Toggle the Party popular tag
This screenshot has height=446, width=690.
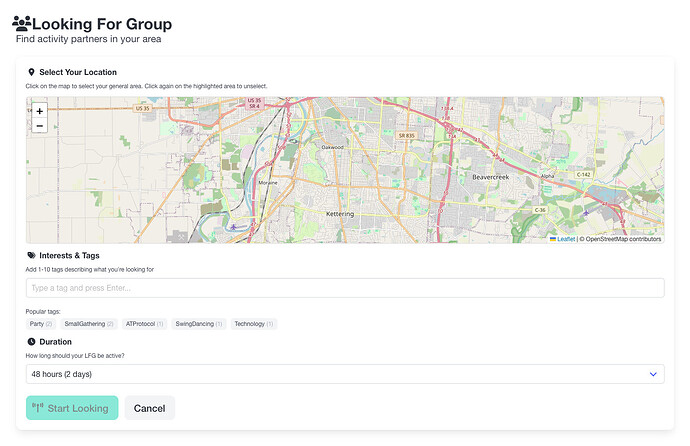41,324
